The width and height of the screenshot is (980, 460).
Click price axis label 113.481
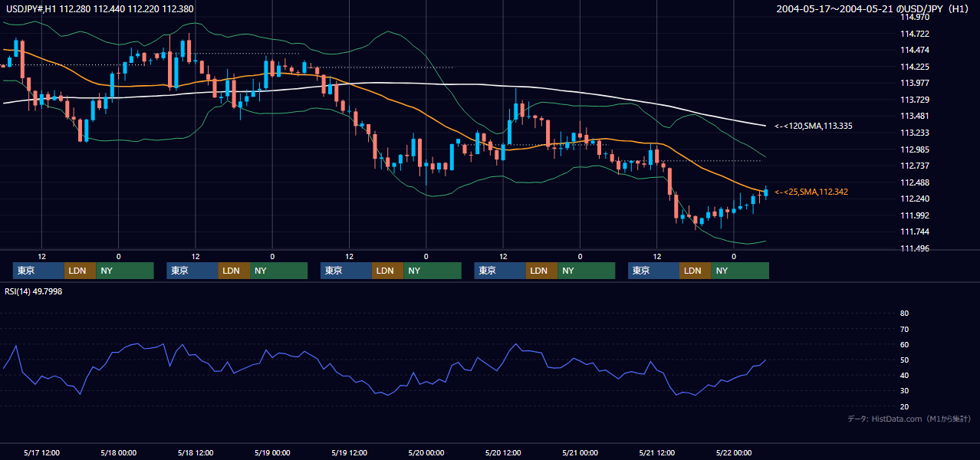(x=914, y=116)
